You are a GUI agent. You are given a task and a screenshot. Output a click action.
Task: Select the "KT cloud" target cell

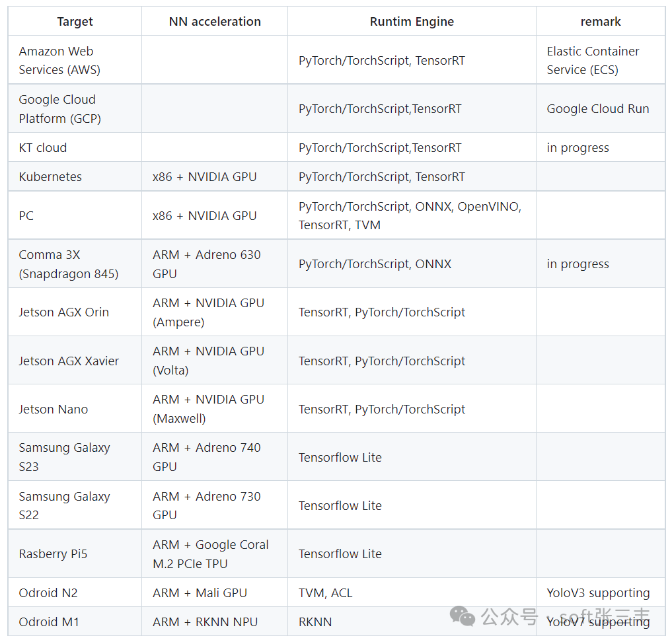pyautogui.click(x=75, y=147)
